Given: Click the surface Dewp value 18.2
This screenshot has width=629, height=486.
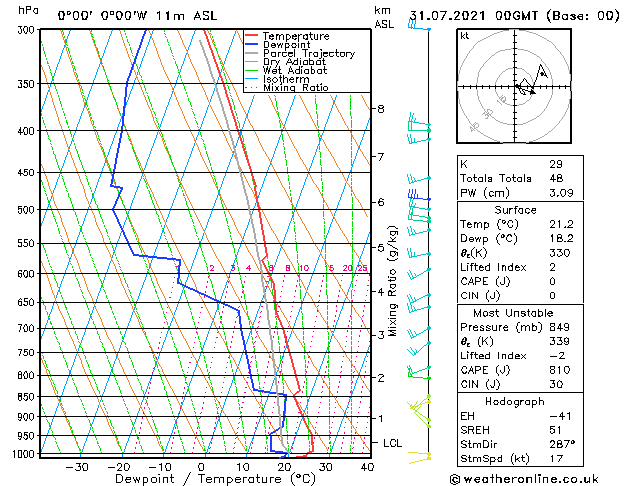Looking at the screenshot, I should [561, 239].
